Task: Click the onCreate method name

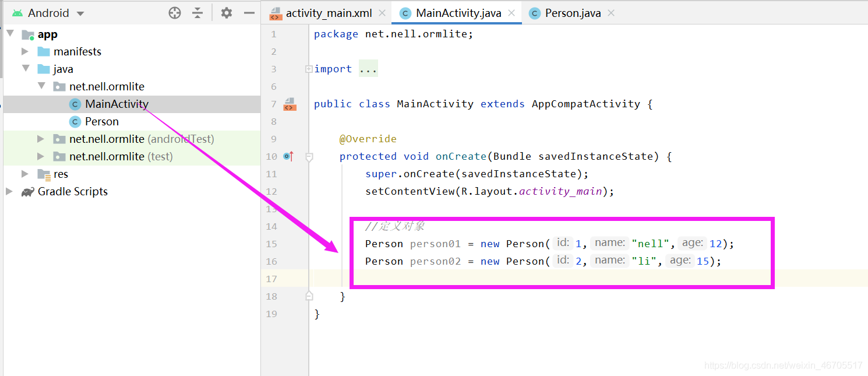Action: point(461,156)
